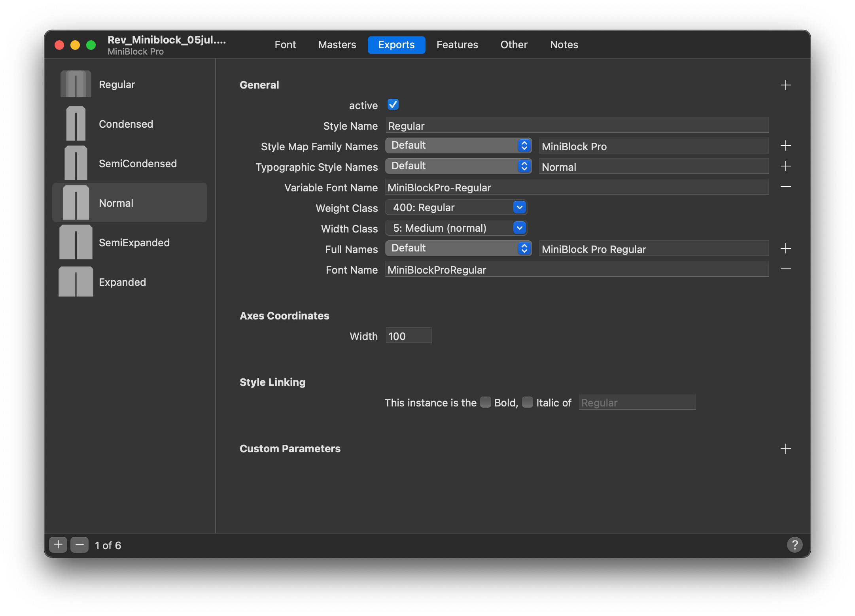Add another Typographic Style Name entry
The image size is (855, 616).
[785, 166]
